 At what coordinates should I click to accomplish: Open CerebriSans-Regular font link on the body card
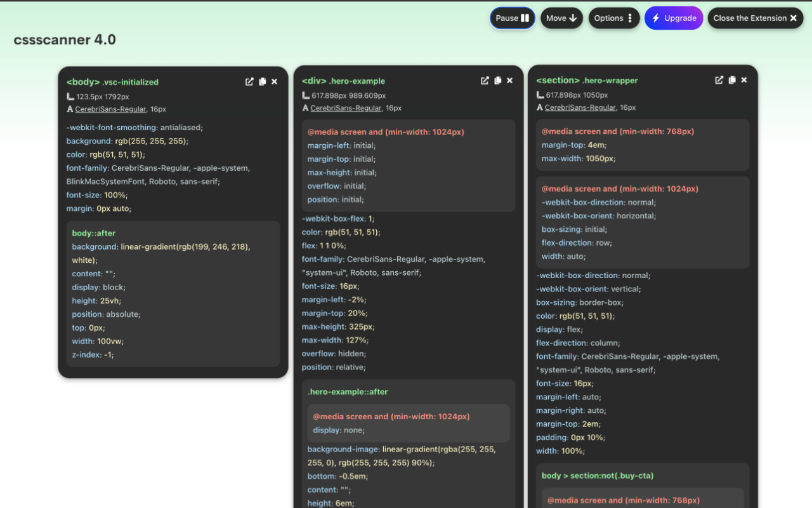coord(109,109)
